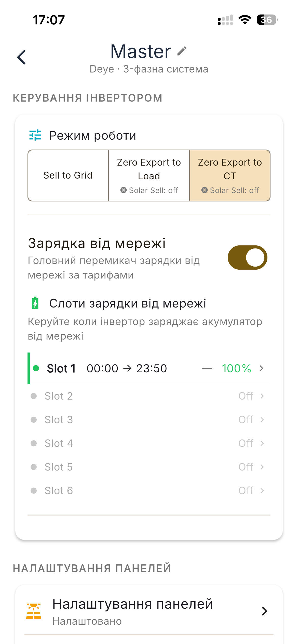Toggle the Зарядка від мережі switch
The height and width of the screenshot is (644, 298).
(x=247, y=257)
